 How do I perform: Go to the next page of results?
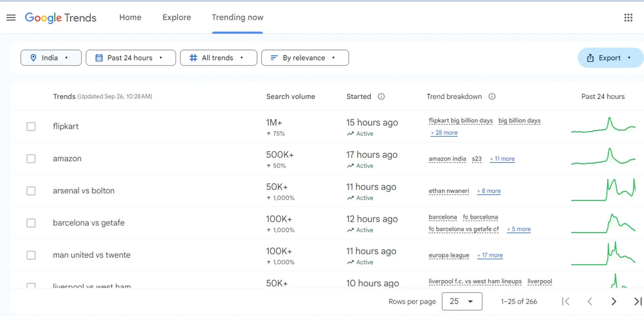(614, 301)
